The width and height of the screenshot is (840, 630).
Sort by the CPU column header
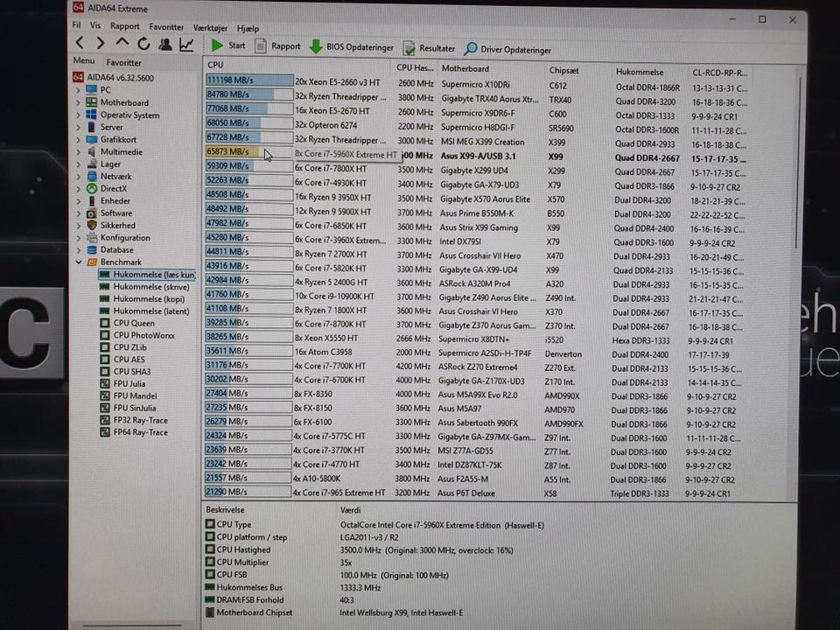tap(297, 66)
